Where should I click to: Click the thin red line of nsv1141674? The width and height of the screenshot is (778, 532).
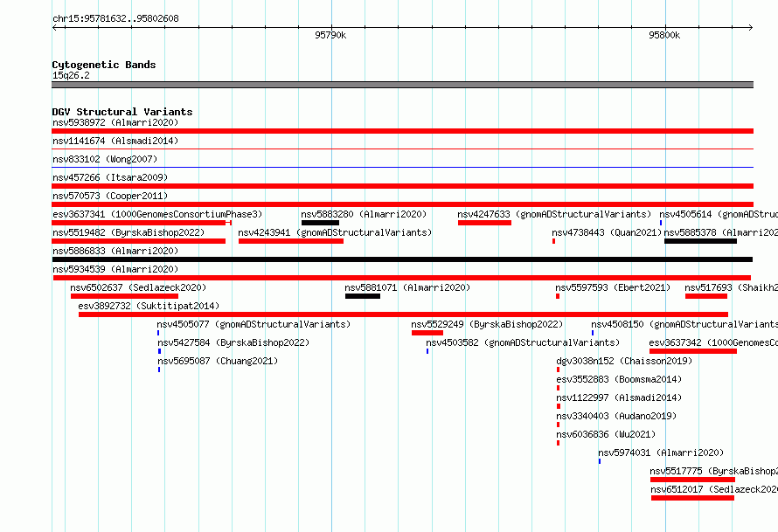402,149
